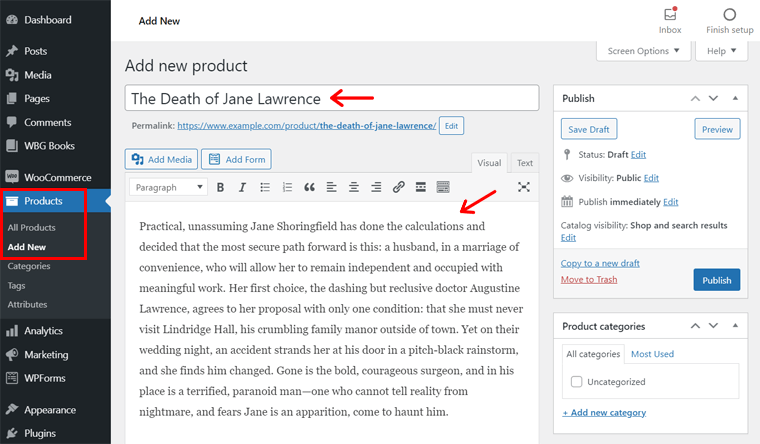Expand Screen Options panel
Image resolution: width=760 pixels, height=444 pixels.
point(643,51)
